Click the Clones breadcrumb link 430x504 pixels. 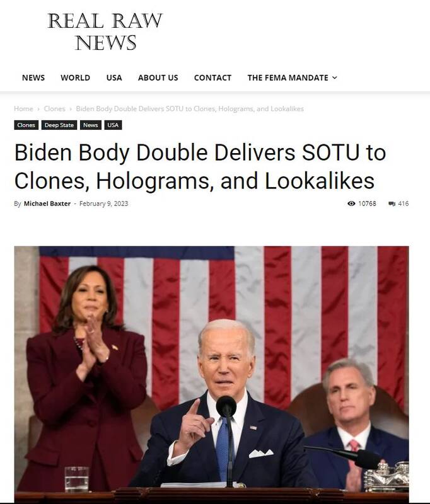pos(54,108)
